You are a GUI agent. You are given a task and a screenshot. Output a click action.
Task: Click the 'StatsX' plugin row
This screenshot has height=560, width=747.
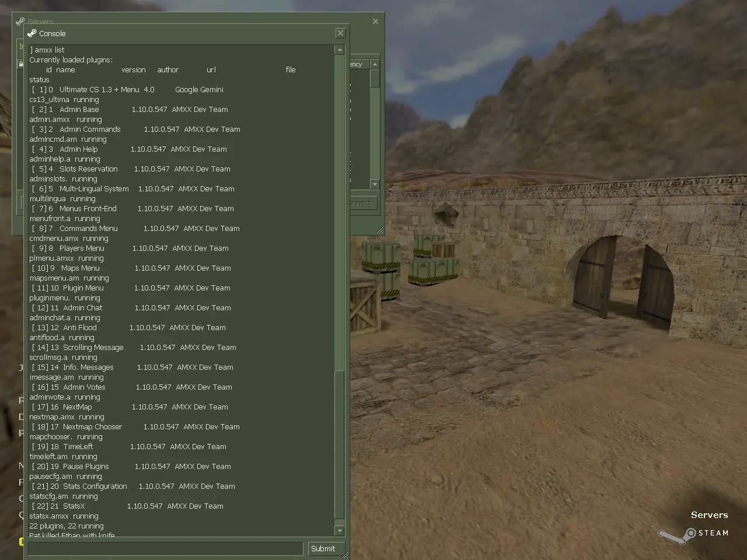127,506
